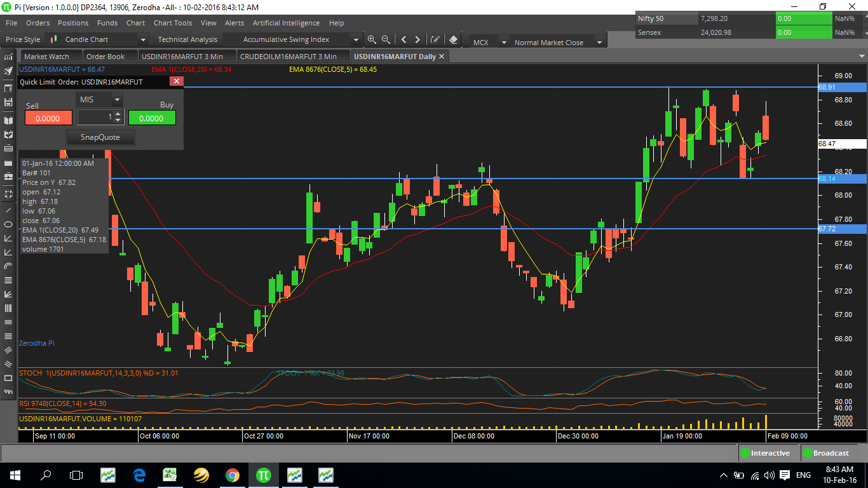
Task: Open the MCX exchange dropdown
Action: pos(504,43)
